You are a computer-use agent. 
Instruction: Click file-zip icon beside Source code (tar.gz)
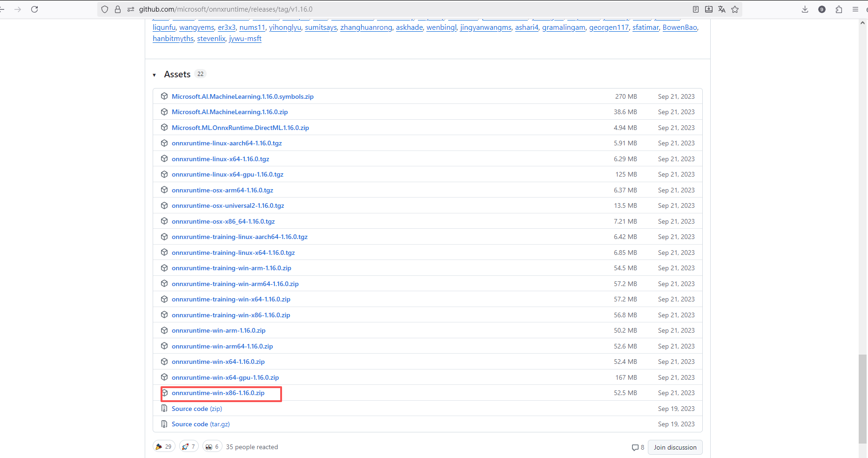164,424
